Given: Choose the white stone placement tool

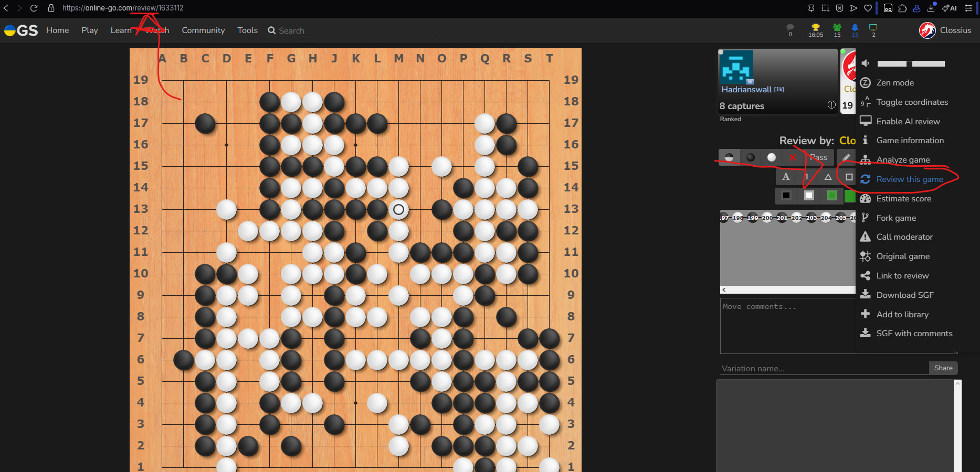Looking at the screenshot, I should (771, 157).
